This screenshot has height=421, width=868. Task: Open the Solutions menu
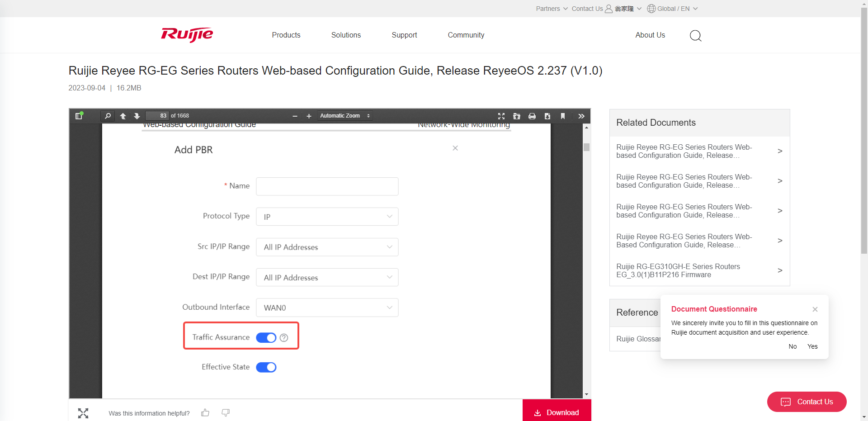tap(346, 35)
